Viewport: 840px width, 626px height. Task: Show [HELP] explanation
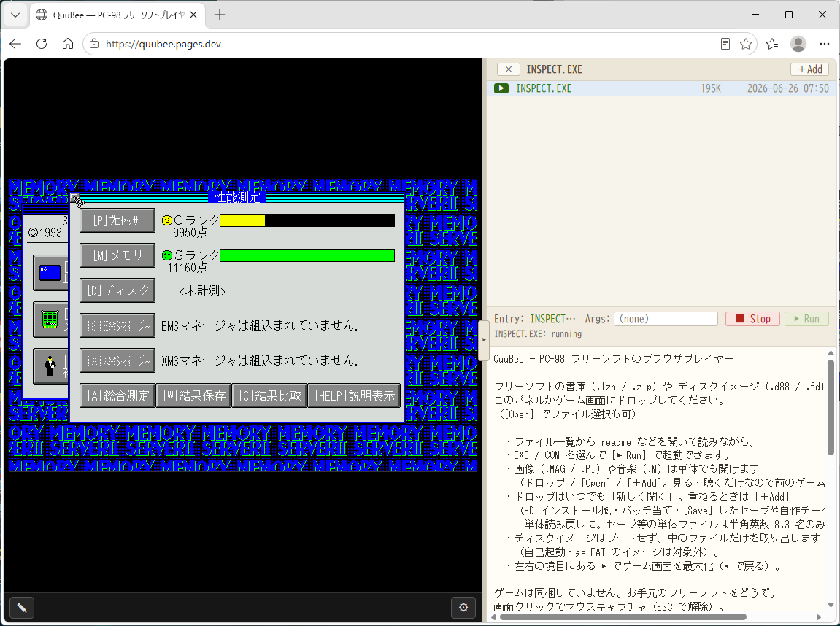[x=354, y=395]
